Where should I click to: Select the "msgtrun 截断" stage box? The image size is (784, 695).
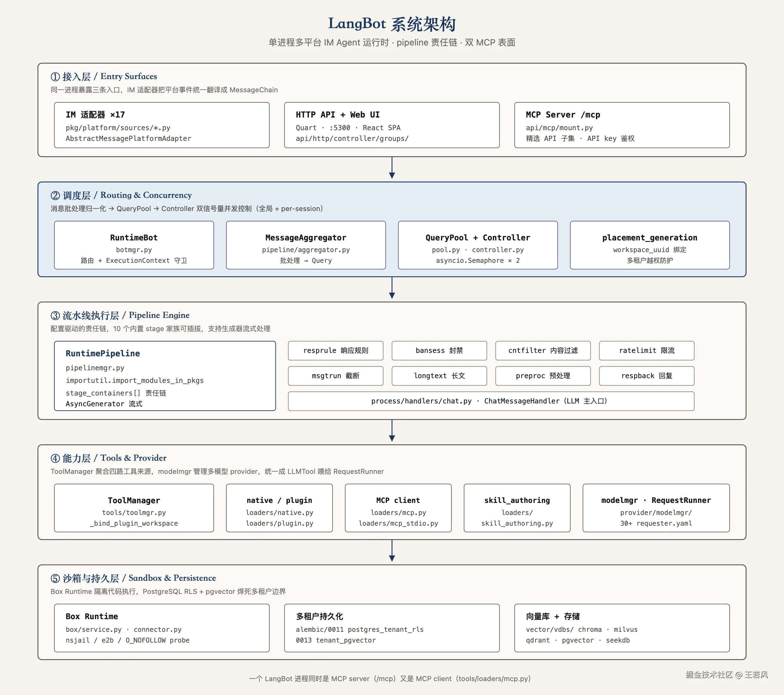[336, 376]
